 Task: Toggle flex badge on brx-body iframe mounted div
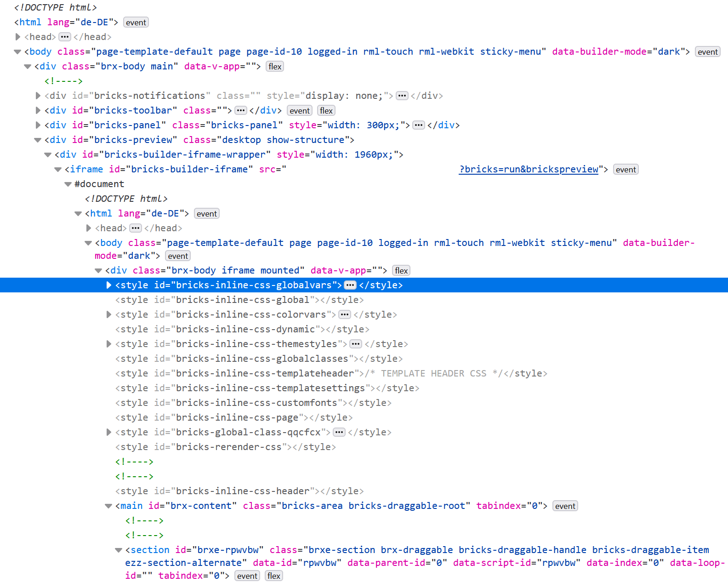point(401,271)
